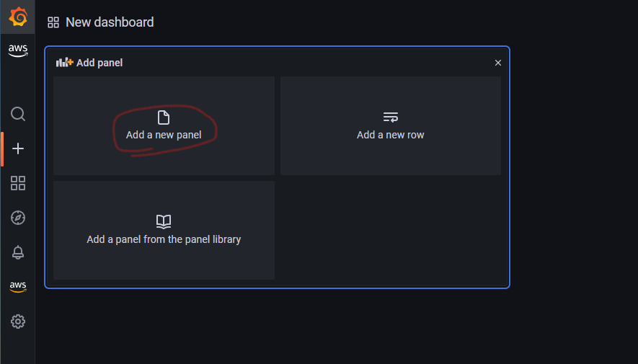The height and width of the screenshot is (364, 638).
Task: Click the Add panel header text
Action: point(99,63)
